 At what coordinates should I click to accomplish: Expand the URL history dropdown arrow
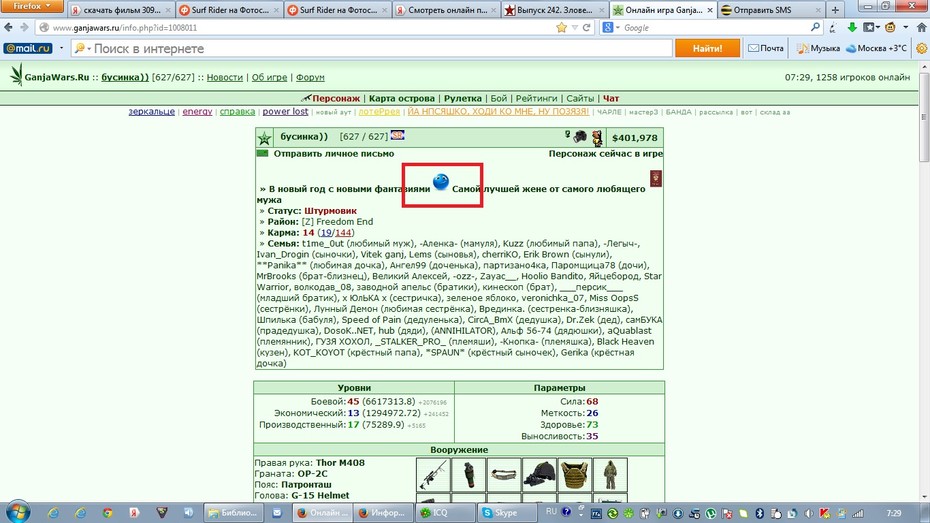[x=575, y=28]
